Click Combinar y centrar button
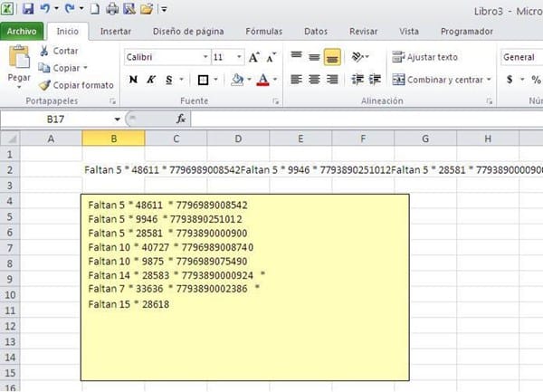This screenshot has width=543, height=392. point(438,80)
